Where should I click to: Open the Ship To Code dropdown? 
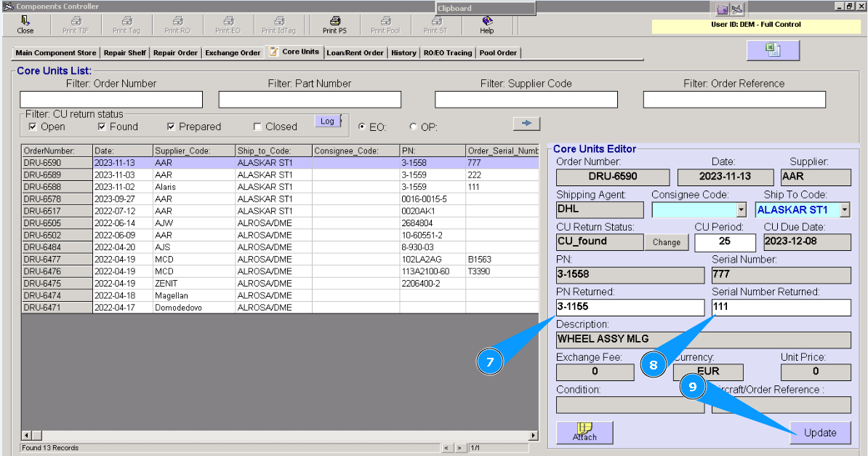(x=844, y=210)
